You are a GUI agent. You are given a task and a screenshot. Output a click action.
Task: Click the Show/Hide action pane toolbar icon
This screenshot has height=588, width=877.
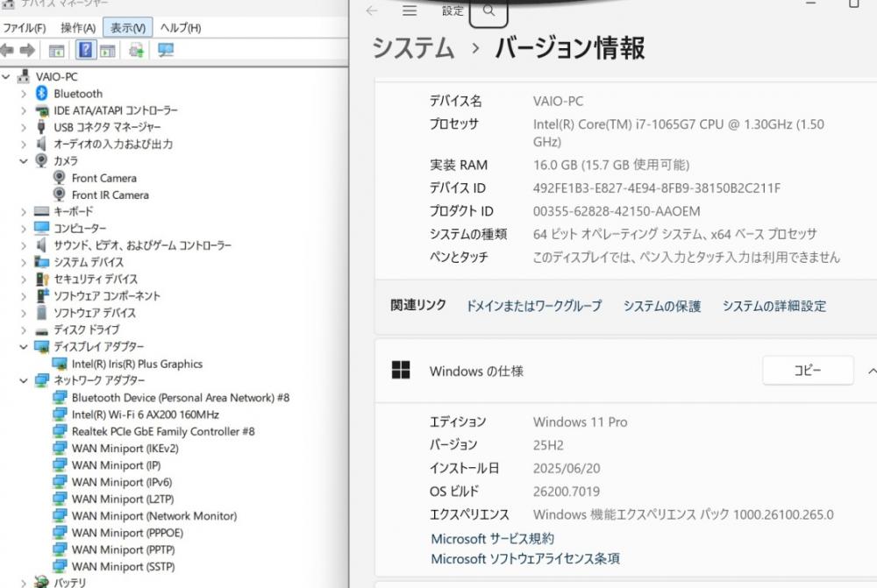coord(107,51)
